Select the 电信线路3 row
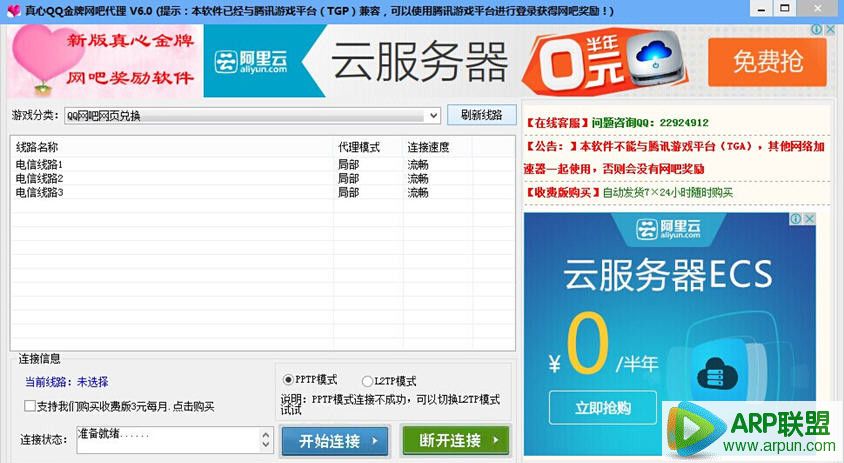Viewport: 844px width, 463px height. (x=262, y=192)
